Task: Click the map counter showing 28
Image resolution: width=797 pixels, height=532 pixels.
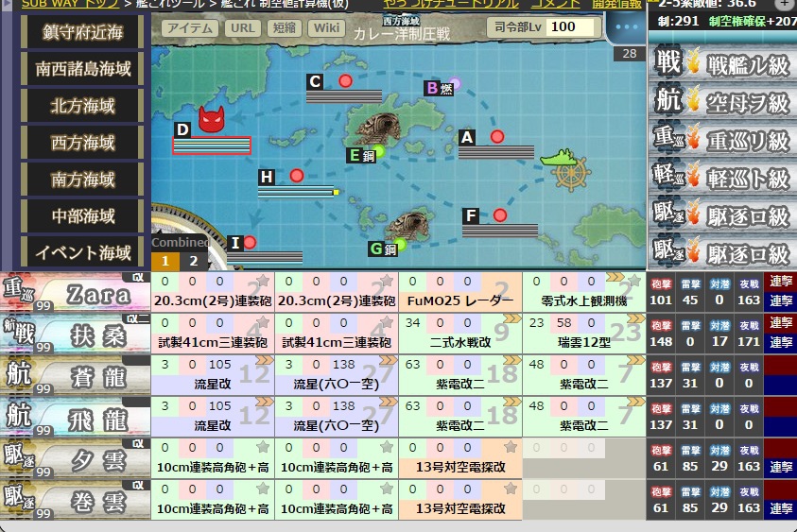Action: click(x=630, y=53)
